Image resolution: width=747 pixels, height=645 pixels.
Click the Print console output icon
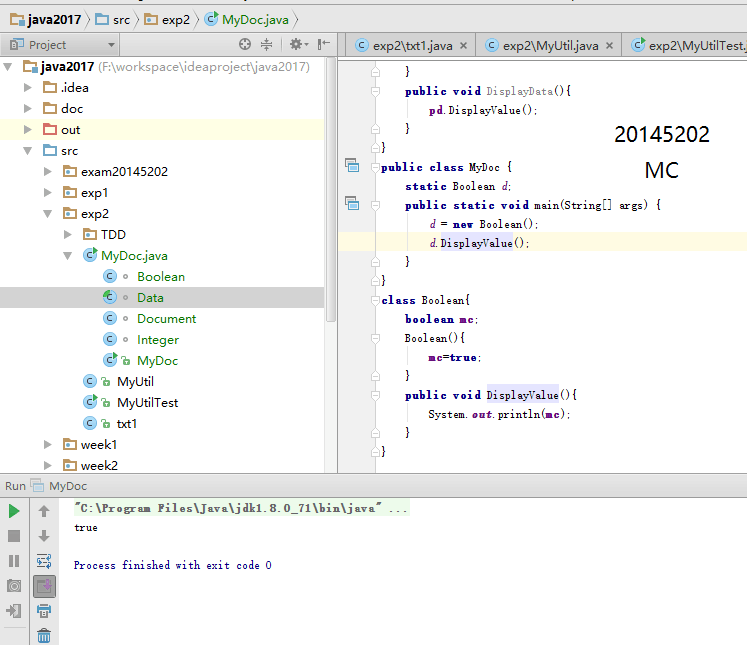pyautogui.click(x=44, y=611)
